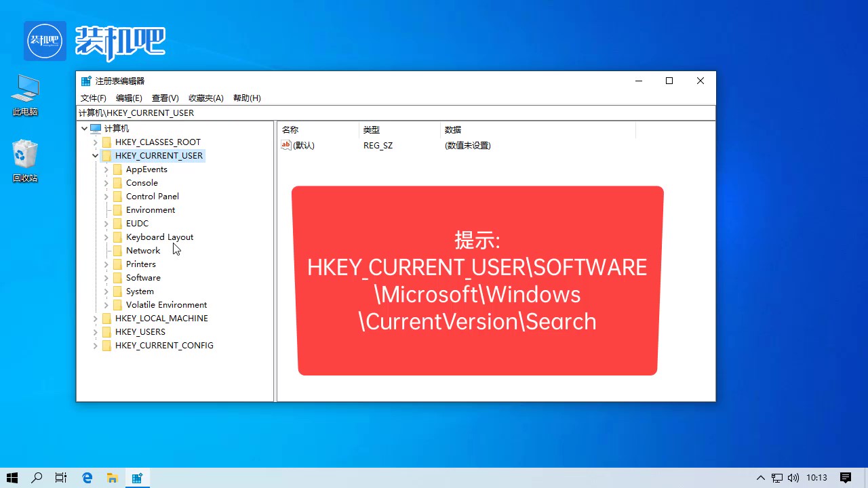This screenshot has height=488, width=868.
Task: Click the Search icon in the taskbar
Action: click(37, 478)
